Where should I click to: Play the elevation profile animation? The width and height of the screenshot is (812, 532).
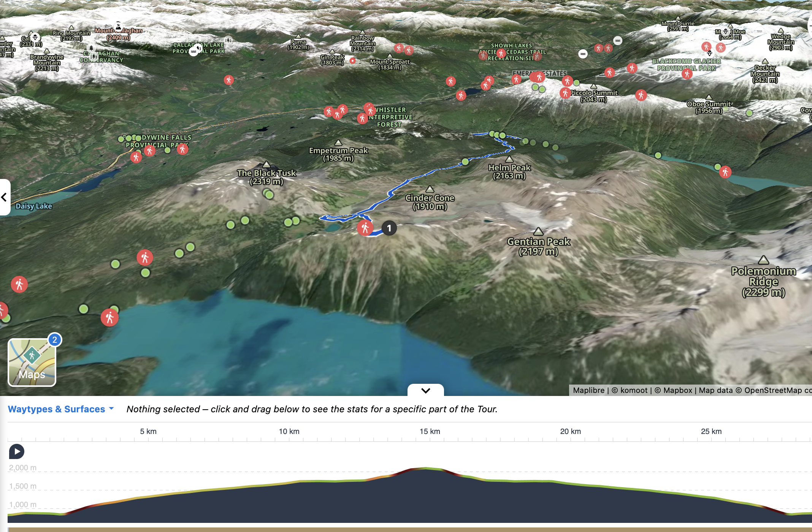(x=17, y=451)
